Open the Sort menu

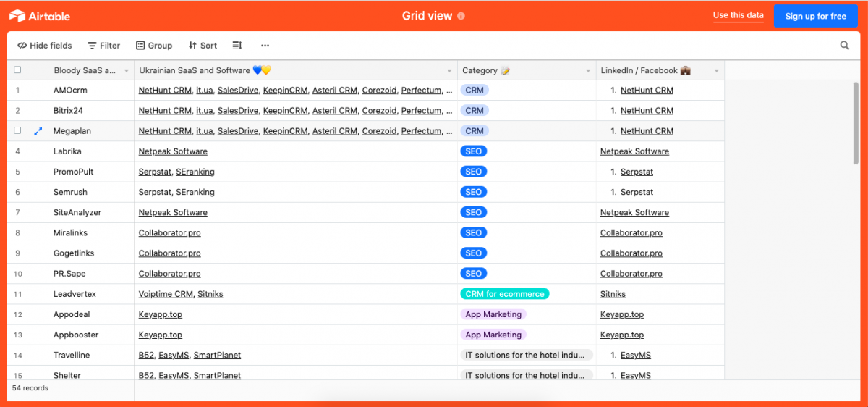click(203, 45)
